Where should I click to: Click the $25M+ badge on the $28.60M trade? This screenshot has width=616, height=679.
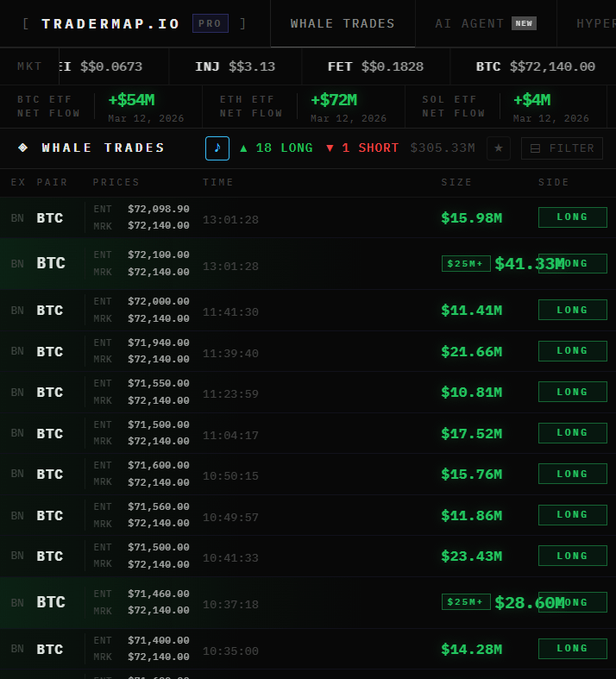pyautogui.click(x=466, y=602)
